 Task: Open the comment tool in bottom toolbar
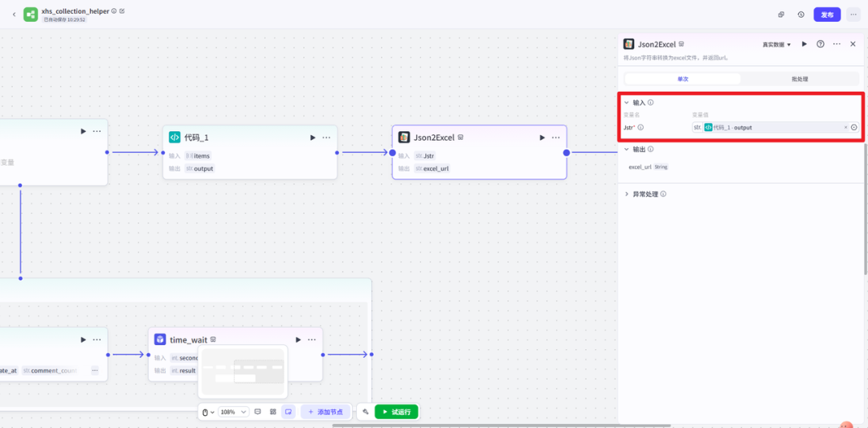pyautogui.click(x=258, y=412)
